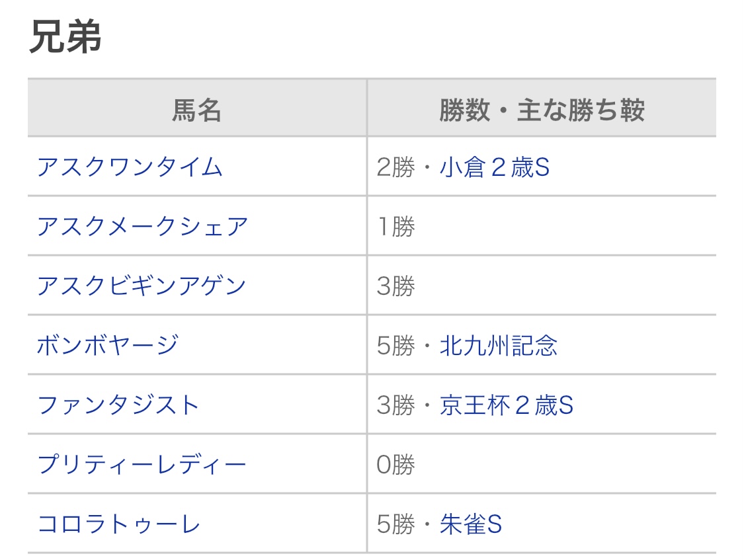Open the アスクワンタイム horse link
The image size is (744, 560).
click(x=130, y=167)
